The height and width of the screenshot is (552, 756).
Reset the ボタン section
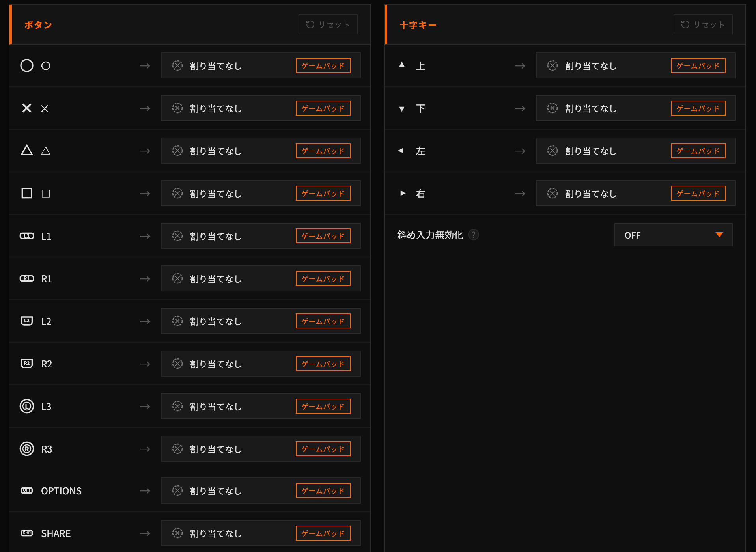328,24
